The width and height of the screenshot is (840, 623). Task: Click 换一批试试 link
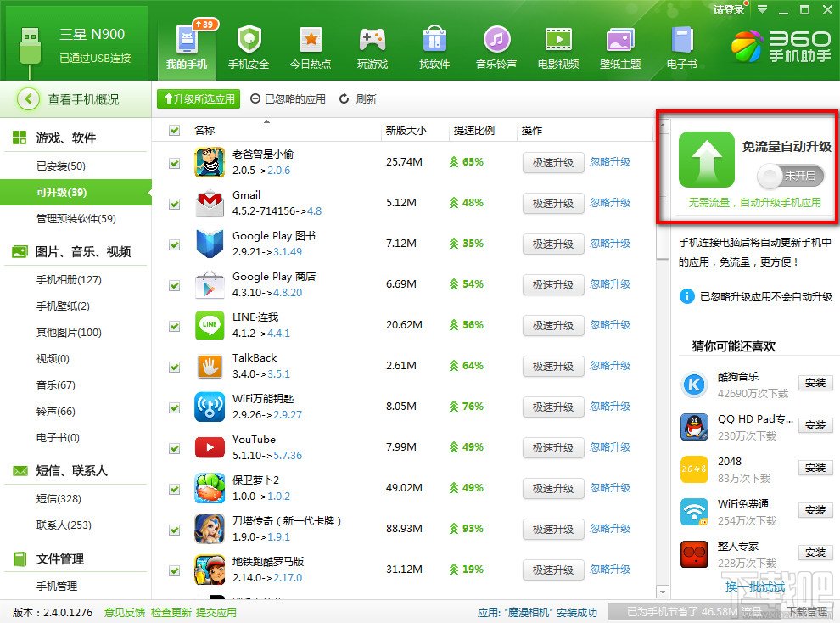(x=755, y=587)
